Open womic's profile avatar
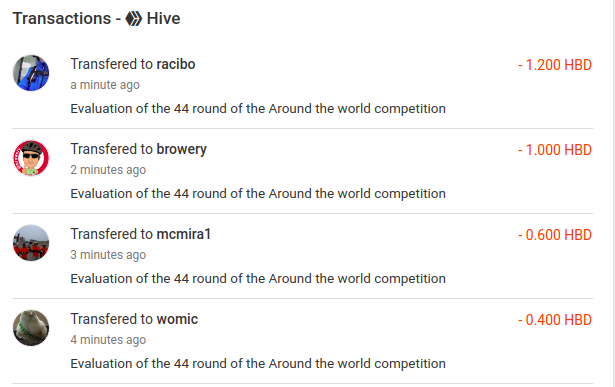The image size is (615, 387). (31, 328)
